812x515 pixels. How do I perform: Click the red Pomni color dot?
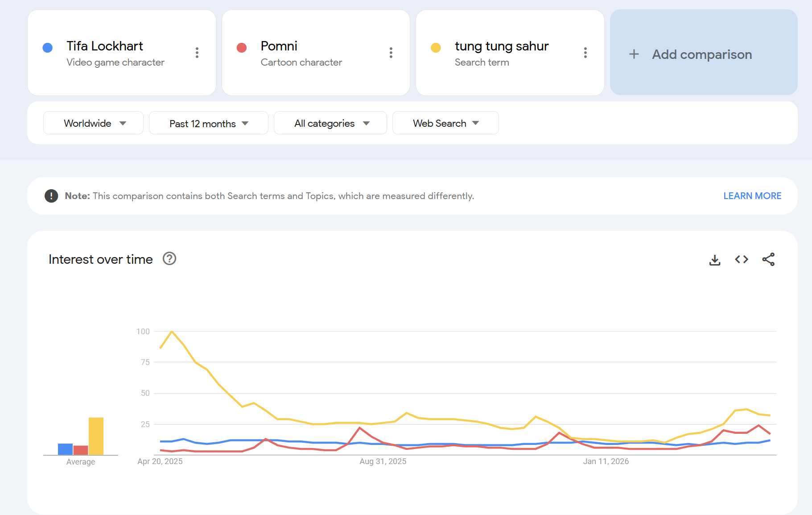click(242, 48)
